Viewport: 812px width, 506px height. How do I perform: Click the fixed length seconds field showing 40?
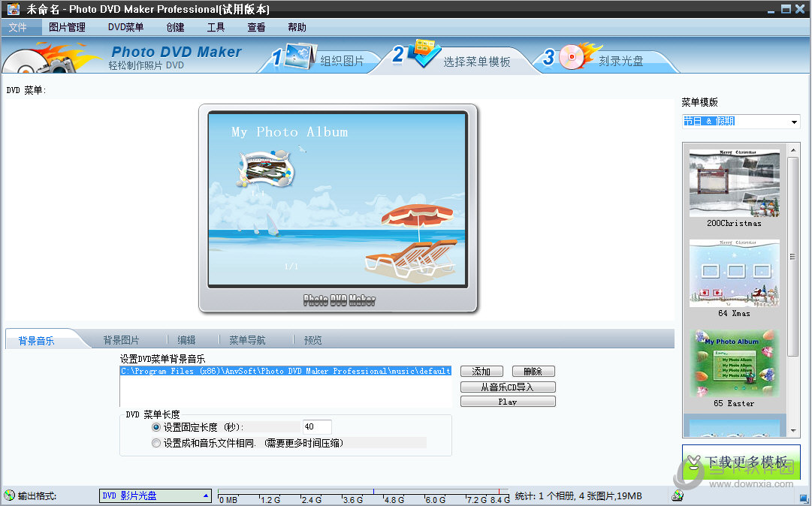pos(317,427)
